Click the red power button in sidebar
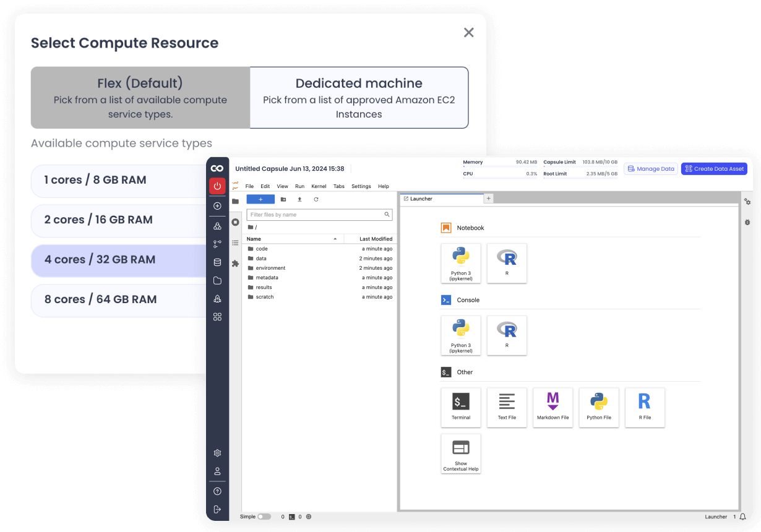 point(217,186)
